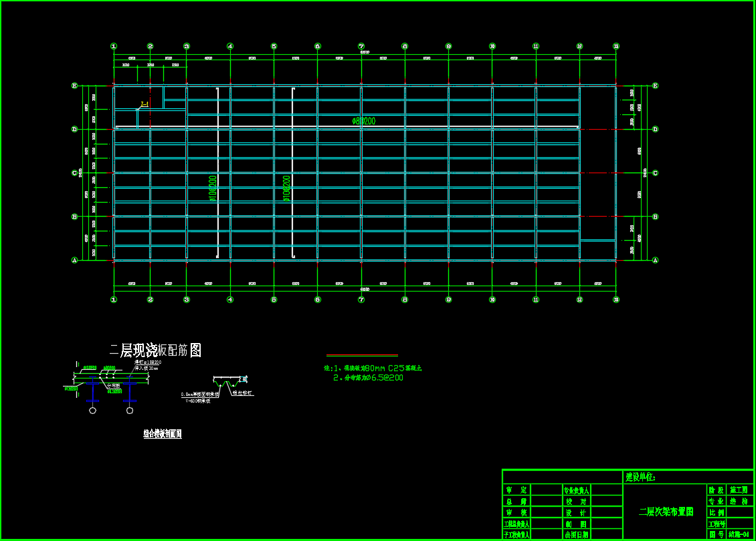This screenshot has height=541, width=756.
Task: Click row axis bubble A on the right
Action: pyautogui.click(x=655, y=260)
